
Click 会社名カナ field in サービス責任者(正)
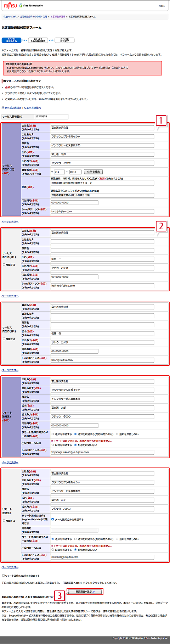(102, 136)
